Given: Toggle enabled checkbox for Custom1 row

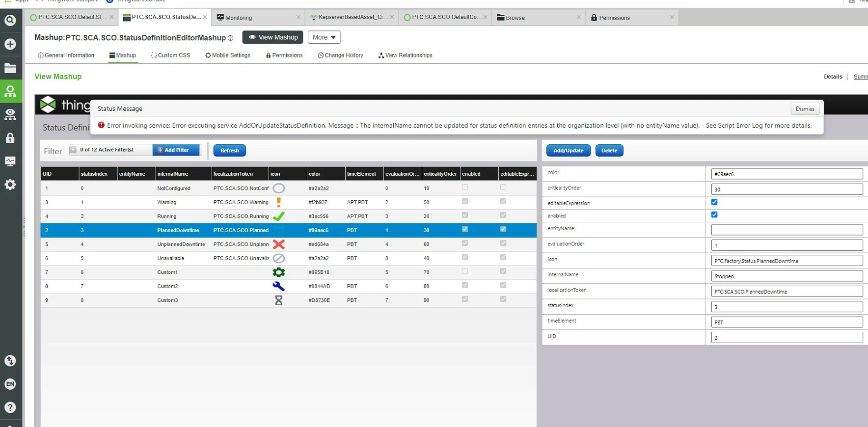Looking at the screenshot, I should coord(465,271).
